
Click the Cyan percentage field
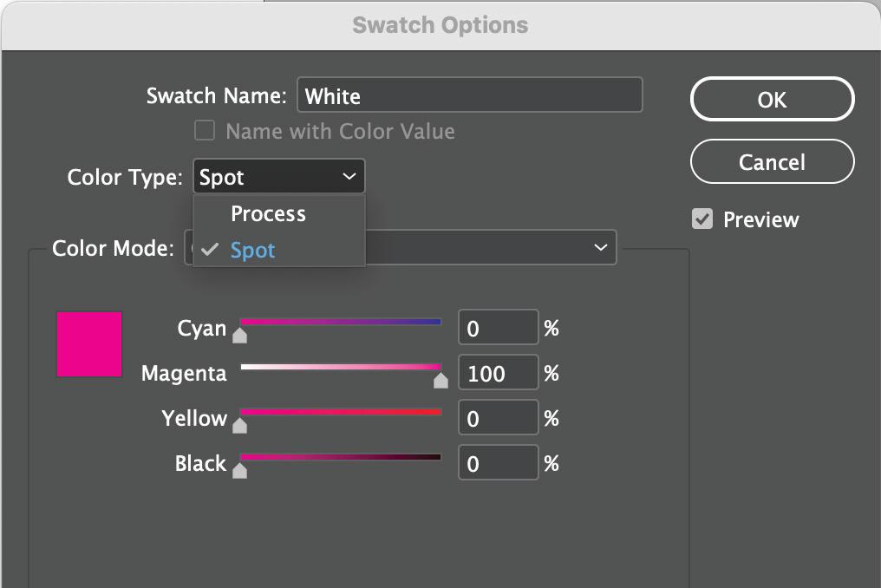point(498,329)
